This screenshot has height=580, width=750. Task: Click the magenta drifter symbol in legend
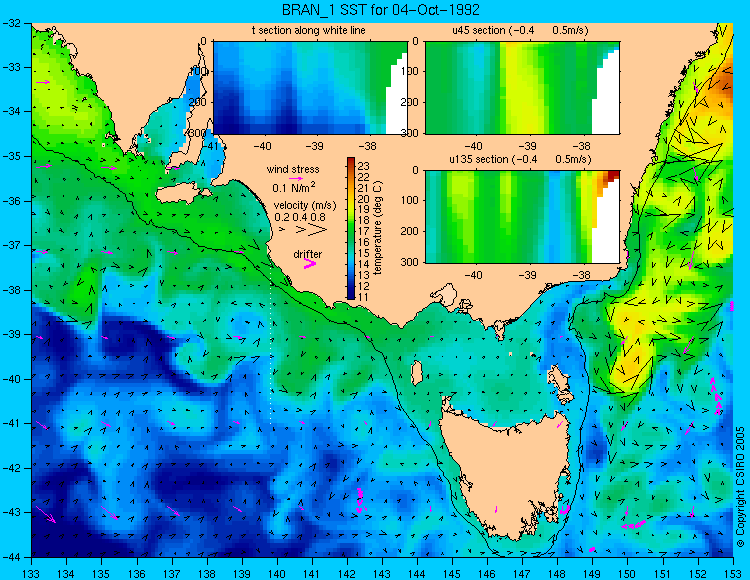tap(310, 264)
